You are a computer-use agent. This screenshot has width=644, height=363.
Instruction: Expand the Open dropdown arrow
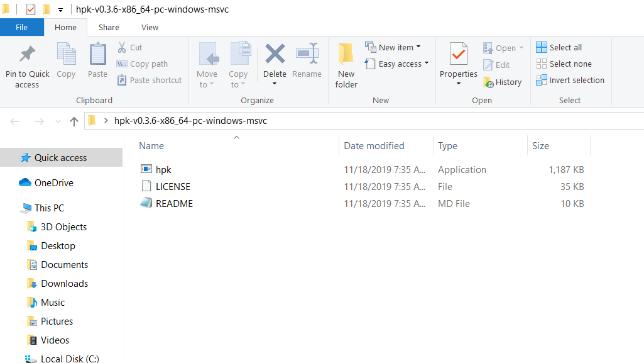click(521, 48)
